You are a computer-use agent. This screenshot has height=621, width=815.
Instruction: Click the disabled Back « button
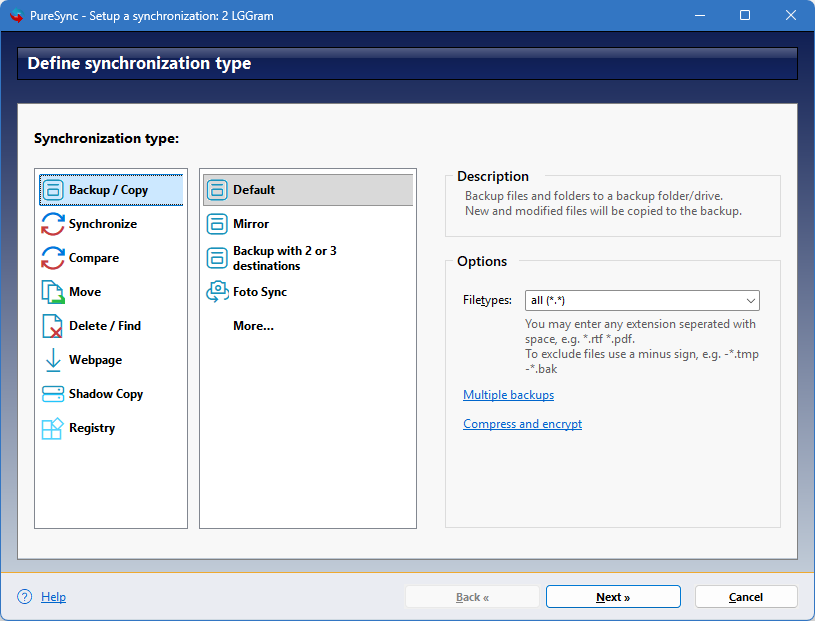472,597
